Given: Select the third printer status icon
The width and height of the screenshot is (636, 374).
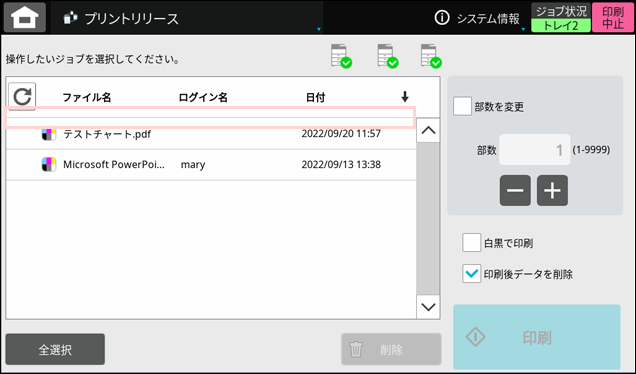Looking at the screenshot, I should point(431,56).
